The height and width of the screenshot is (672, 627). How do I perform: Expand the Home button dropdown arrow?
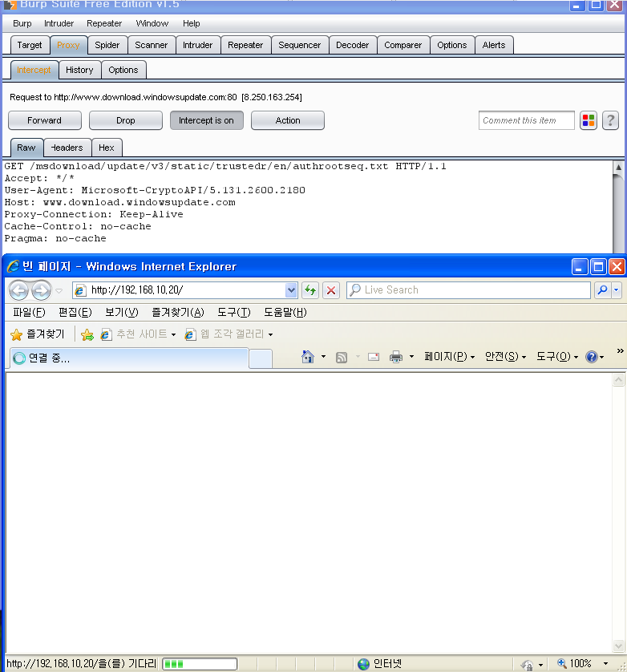pos(324,357)
